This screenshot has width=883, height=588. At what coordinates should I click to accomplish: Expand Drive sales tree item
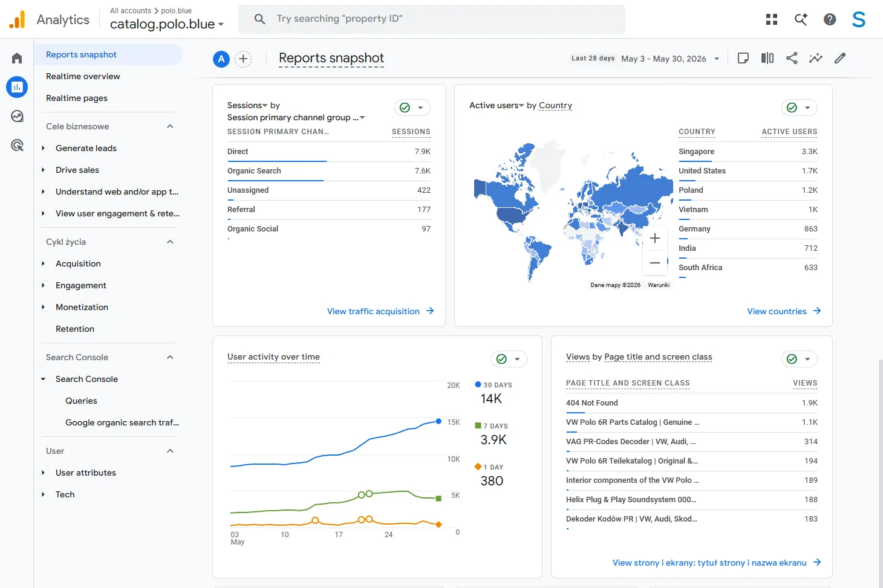point(43,170)
